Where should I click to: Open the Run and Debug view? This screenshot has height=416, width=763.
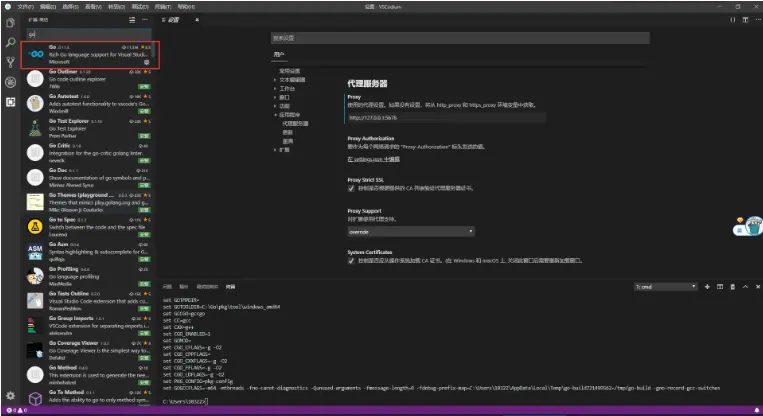click(10, 81)
